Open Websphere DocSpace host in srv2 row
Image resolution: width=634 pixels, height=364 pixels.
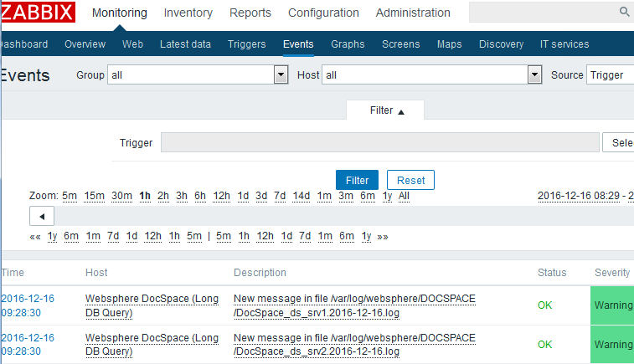pos(152,345)
